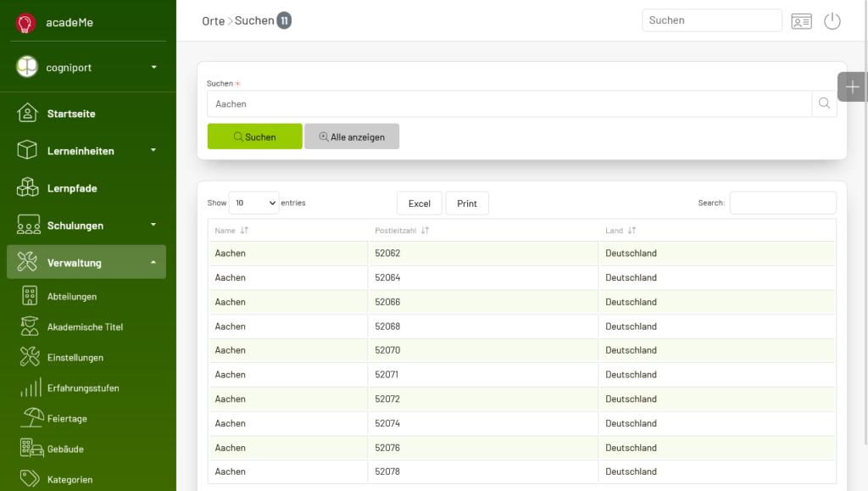868x491 pixels.
Task: Open Abteilungen in sidebar
Action: (72, 297)
